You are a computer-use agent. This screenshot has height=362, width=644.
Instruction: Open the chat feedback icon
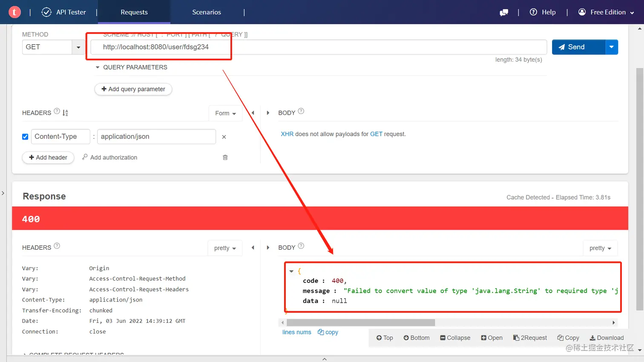(504, 12)
